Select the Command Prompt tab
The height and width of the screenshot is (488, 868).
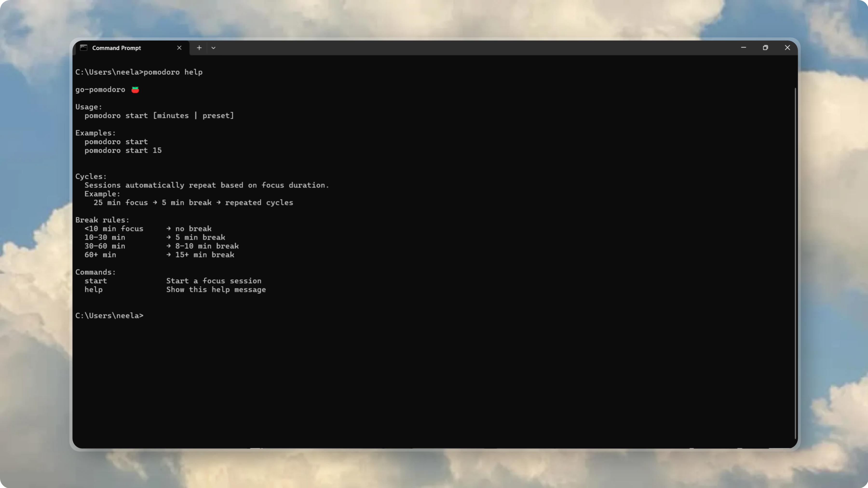click(x=117, y=48)
